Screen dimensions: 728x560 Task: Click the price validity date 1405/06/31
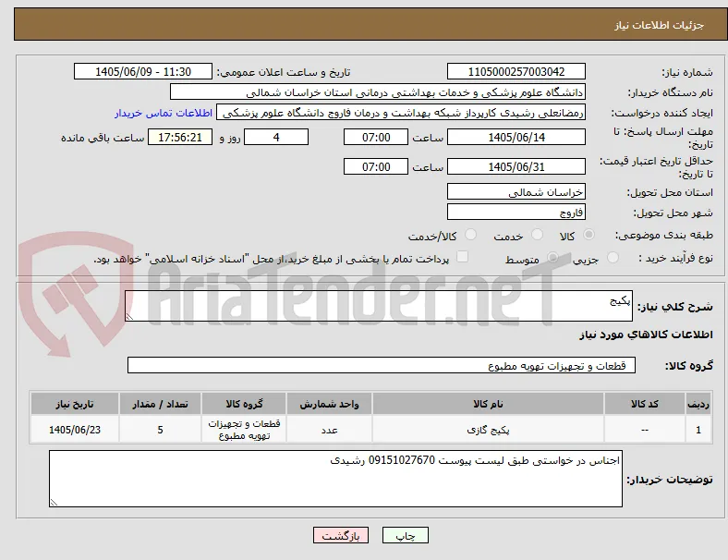(x=516, y=166)
